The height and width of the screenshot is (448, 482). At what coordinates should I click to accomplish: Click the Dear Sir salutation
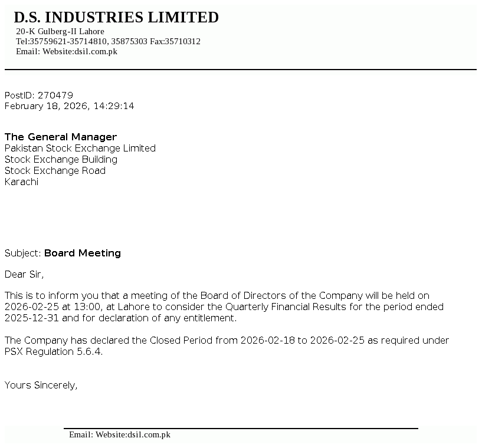point(24,274)
